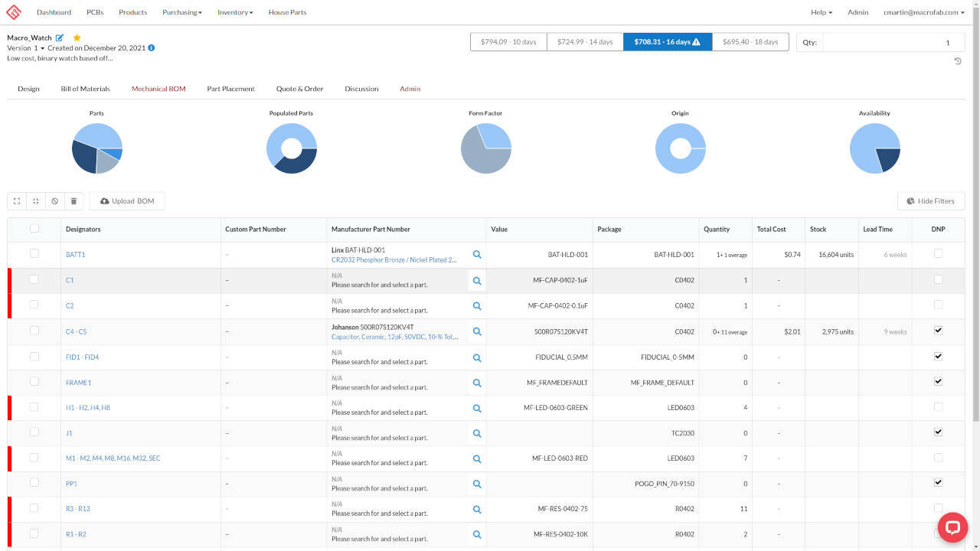Viewport: 980px width, 551px height.
Task: Expand the Inventory dropdown menu
Action: (234, 12)
